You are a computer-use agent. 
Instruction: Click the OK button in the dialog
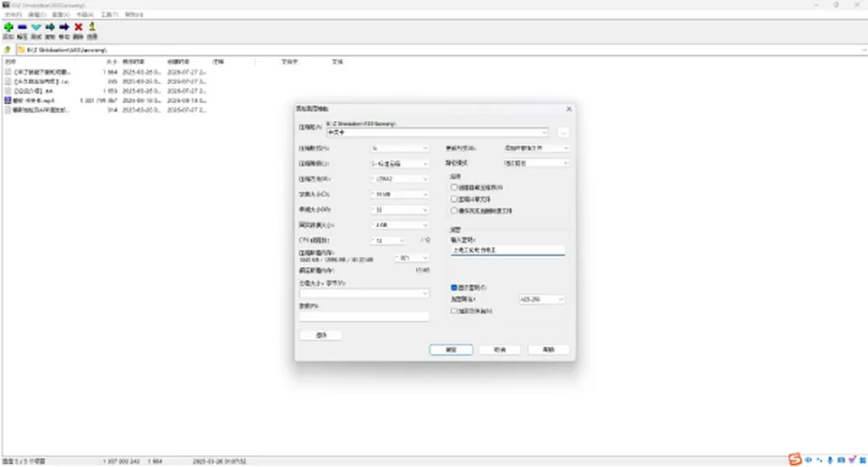click(x=451, y=349)
